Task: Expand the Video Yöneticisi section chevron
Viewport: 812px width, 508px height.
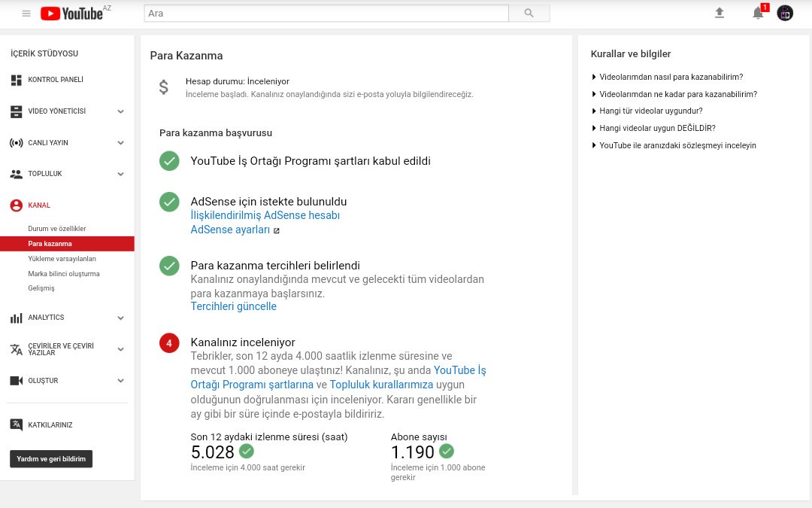Action: coord(120,111)
